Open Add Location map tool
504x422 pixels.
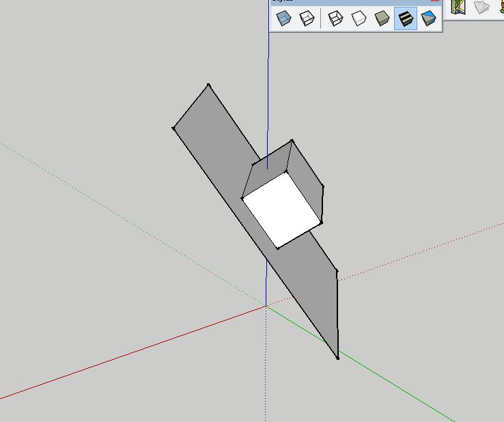(x=458, y=7)
